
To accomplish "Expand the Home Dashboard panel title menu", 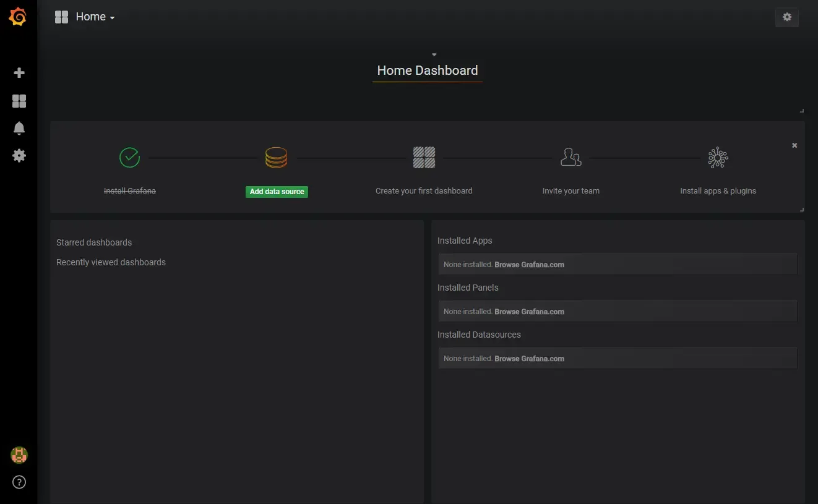I will click(x=434, y=55).
